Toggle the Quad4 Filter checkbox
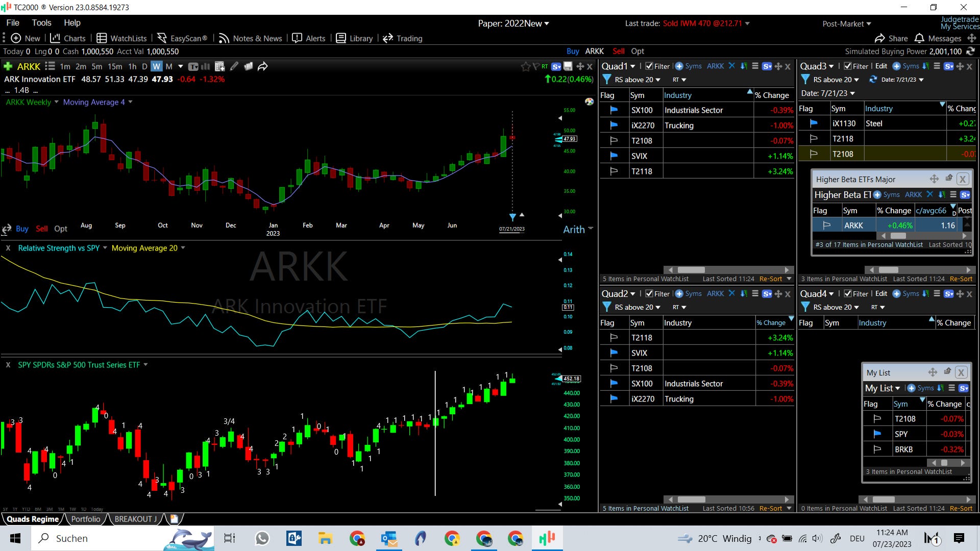This screenshot has width=980, height=551. pos(848,294)
